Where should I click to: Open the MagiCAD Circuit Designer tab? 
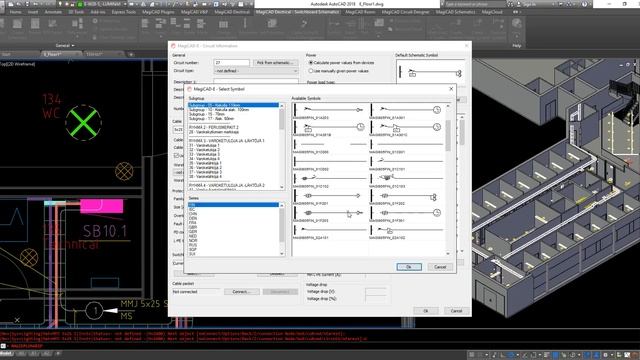406,12
